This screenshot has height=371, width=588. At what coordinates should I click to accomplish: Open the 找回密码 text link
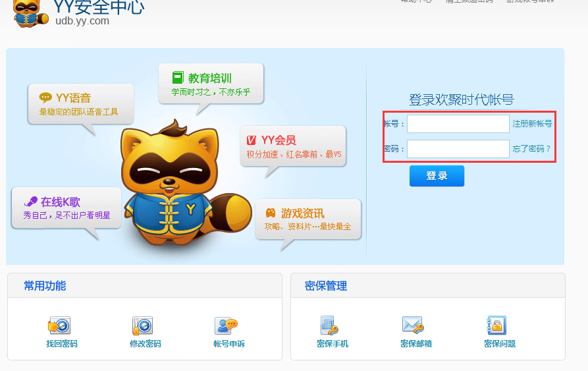[x=61, y=343]
